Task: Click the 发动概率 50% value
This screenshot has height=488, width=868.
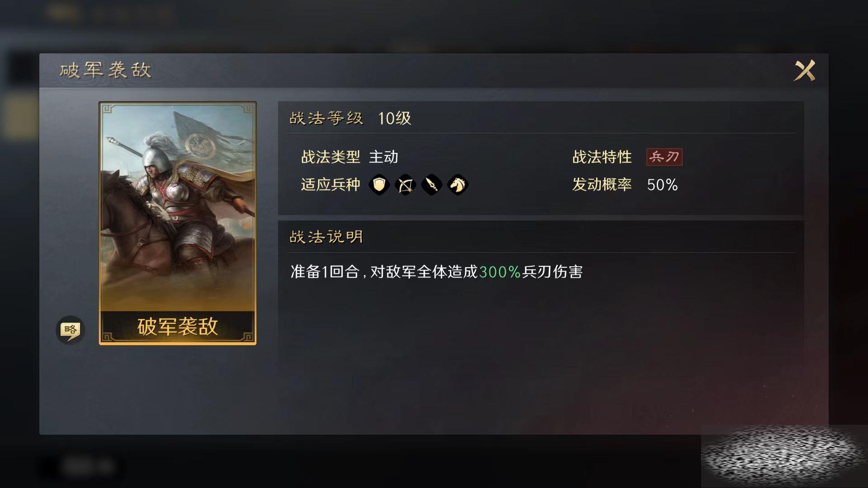Action: pyautogui.click(x=662, y=185)
